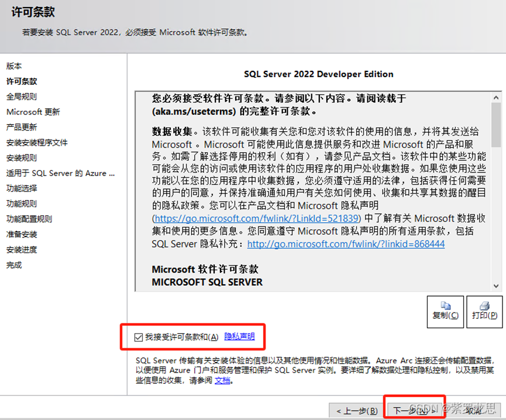506x420 pixels.
Task: Open the LinkId=521839 privacy link
Action: [x=257, y=218]
